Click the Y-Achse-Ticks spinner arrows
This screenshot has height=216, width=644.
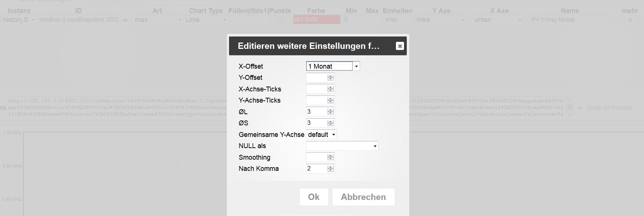pos(330,100)
